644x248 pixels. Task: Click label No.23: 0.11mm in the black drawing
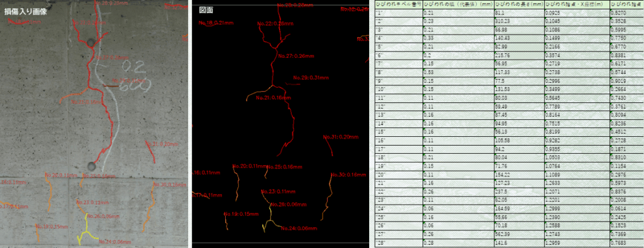coord(278,191)
